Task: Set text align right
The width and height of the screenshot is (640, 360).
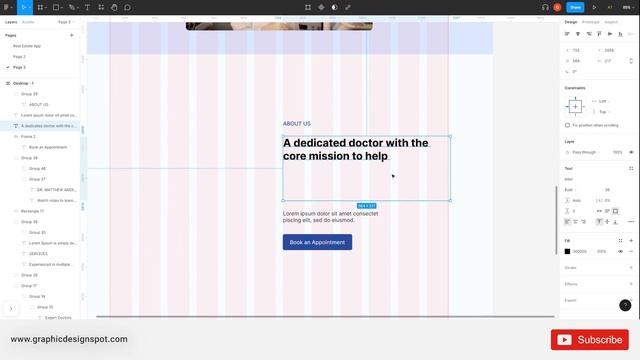Action: click(584, 222)
